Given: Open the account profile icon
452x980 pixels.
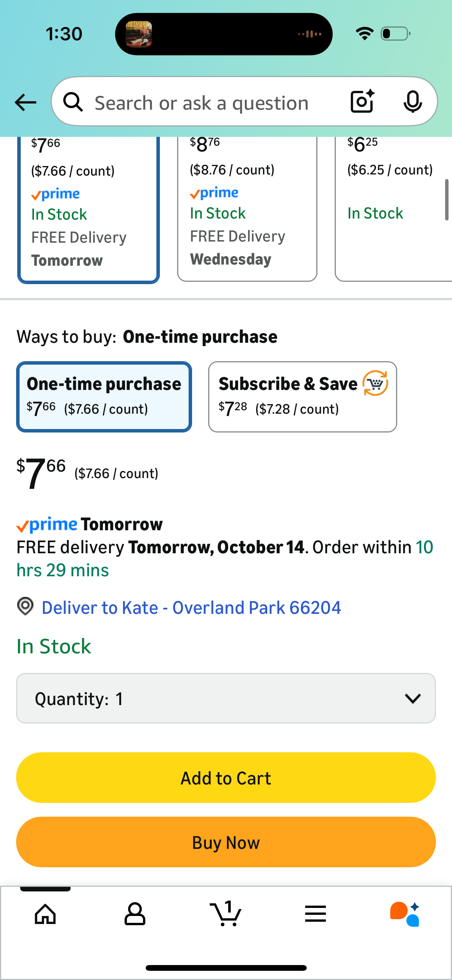Looking at the screenshot, I should (135, 914).
